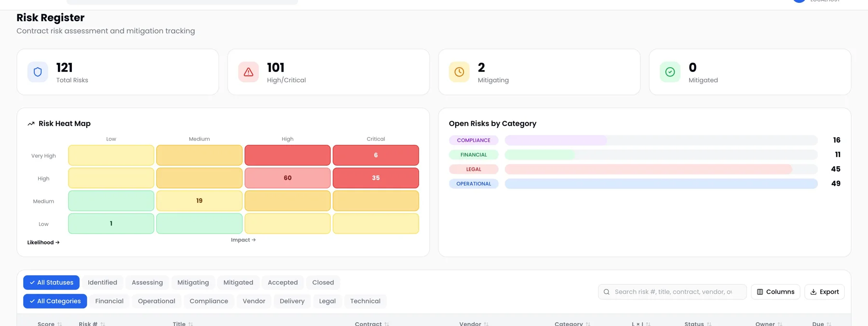Screen dimensions: 868x326
Task: Sort by the L × I column arrows
Action: coord(648,324)
